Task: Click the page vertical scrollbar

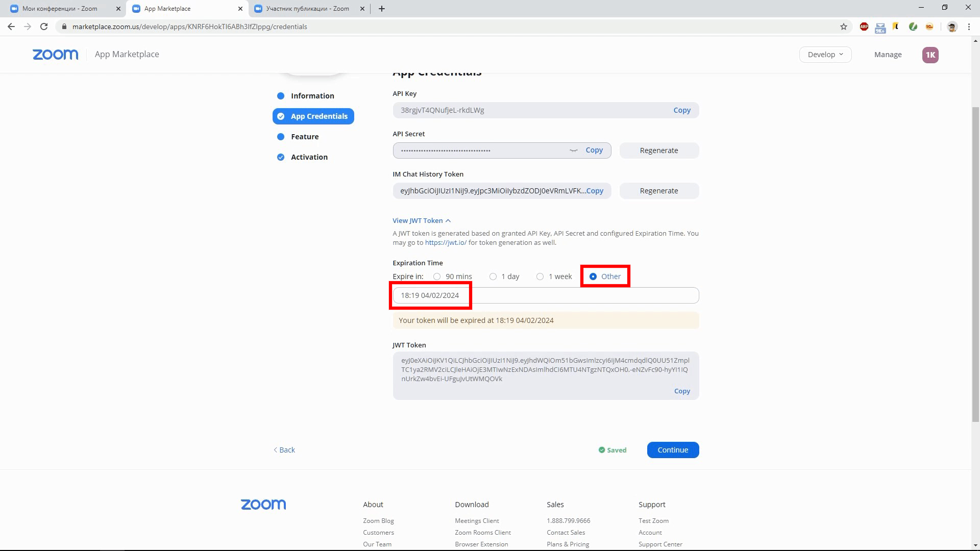Action: 975,264
